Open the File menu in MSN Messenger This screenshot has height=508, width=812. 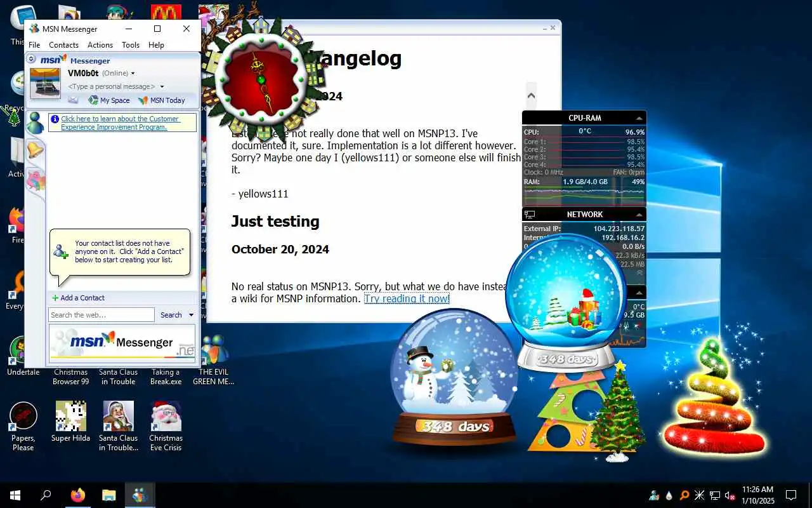(34, 45)
